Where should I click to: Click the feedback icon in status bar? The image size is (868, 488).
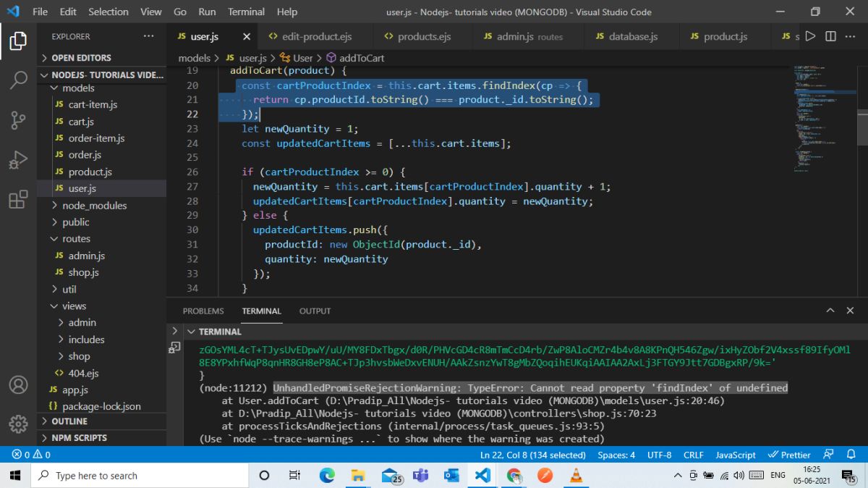pyautogui.click(x=829, y=455)
